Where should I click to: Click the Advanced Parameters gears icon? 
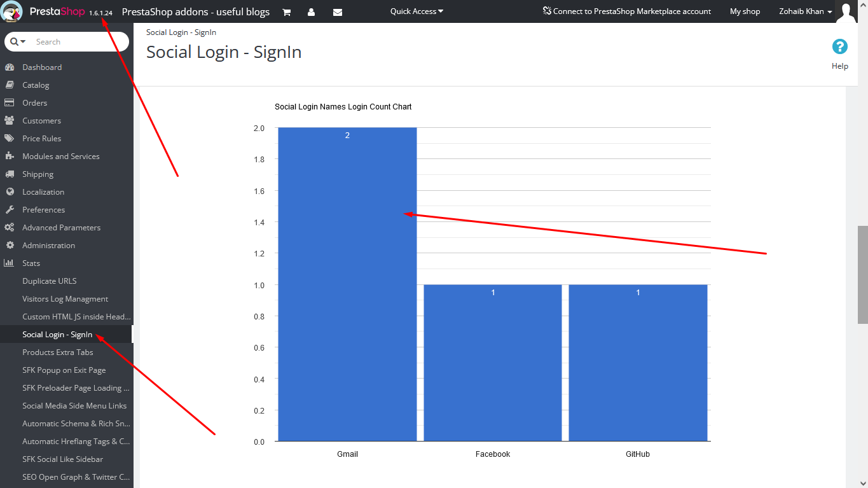point(10,228)
